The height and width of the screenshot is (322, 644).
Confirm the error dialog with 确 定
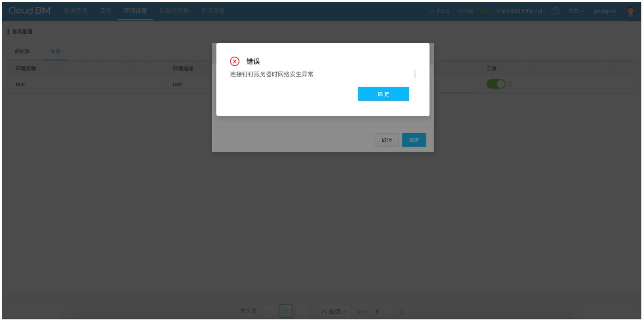coord(383,94)
